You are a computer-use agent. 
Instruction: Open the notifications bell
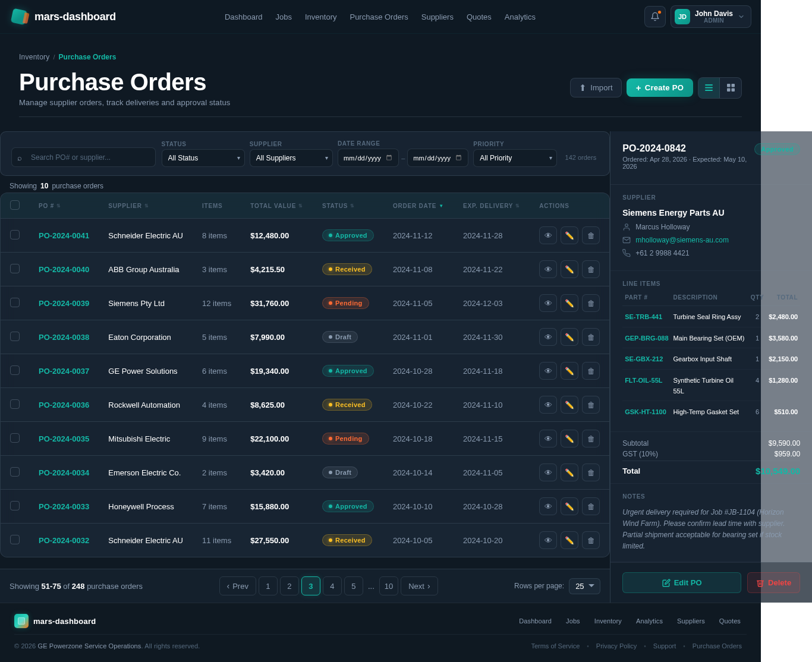point(655,17)
